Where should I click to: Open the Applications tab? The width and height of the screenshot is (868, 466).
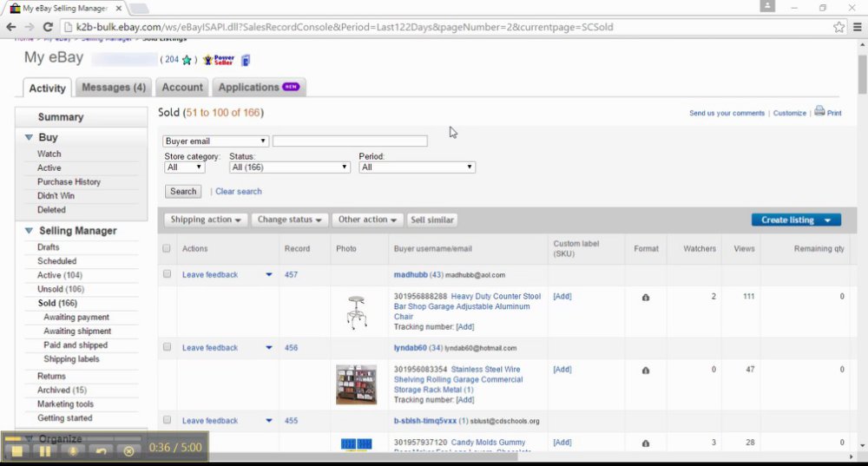click(259, 88)
